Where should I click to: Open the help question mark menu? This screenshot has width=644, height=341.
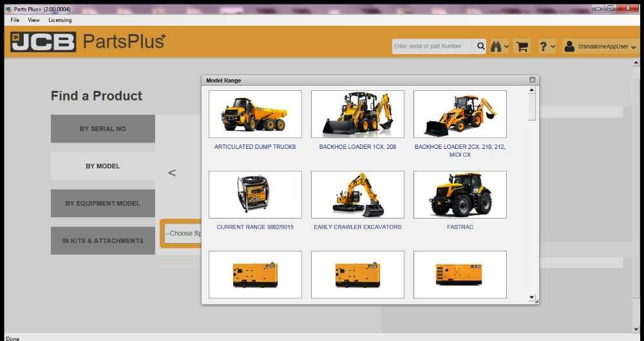coord(543,46)
